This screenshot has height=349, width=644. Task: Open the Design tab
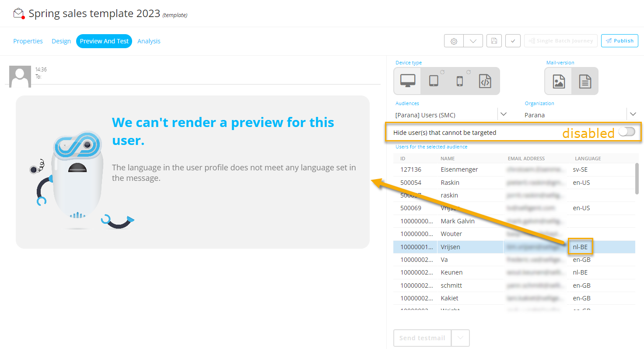[61, 41]
